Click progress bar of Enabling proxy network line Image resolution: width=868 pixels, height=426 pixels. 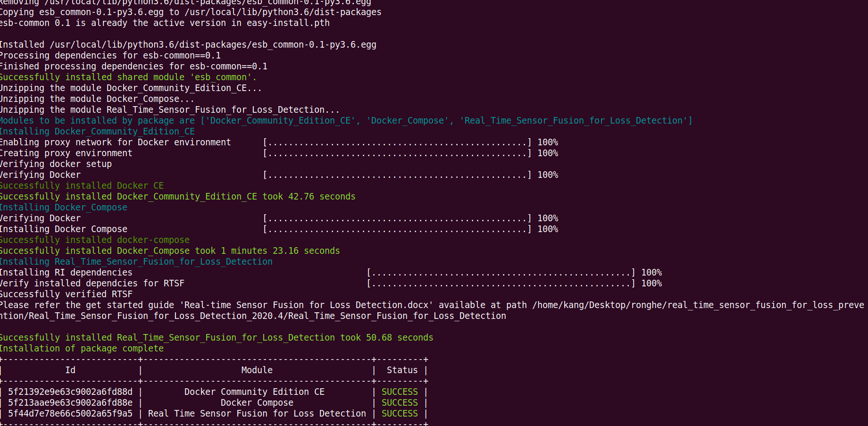[x=397, y=142]
